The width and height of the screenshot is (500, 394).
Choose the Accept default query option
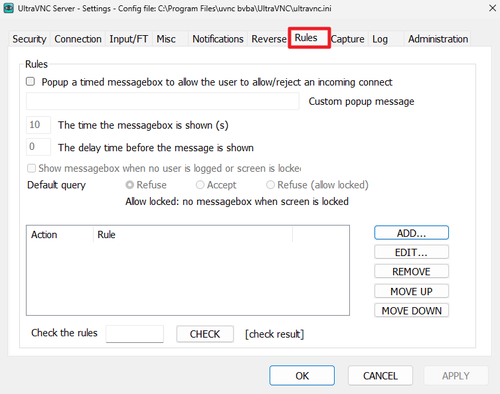click(200, 185)
